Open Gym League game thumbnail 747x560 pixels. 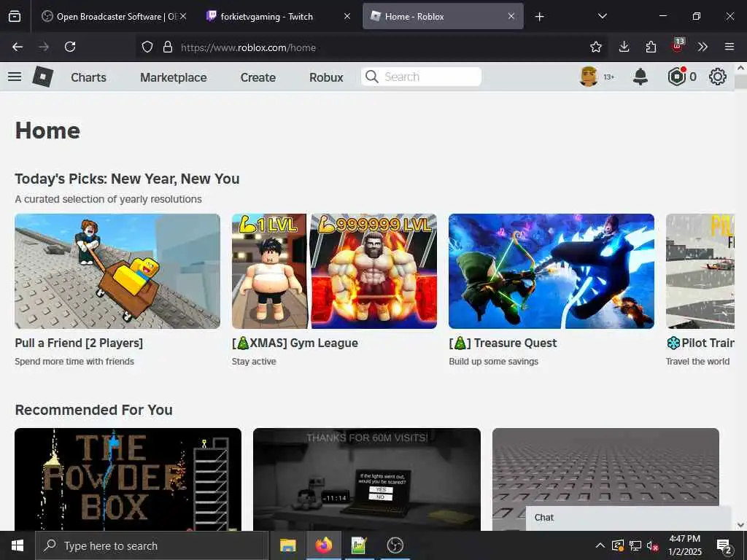click(x=334, y=271)
